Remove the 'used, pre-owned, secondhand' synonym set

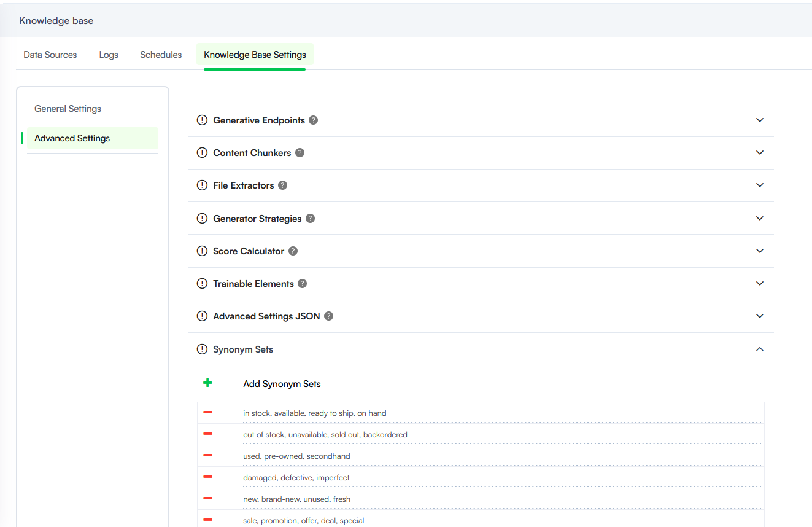[207, 456]
